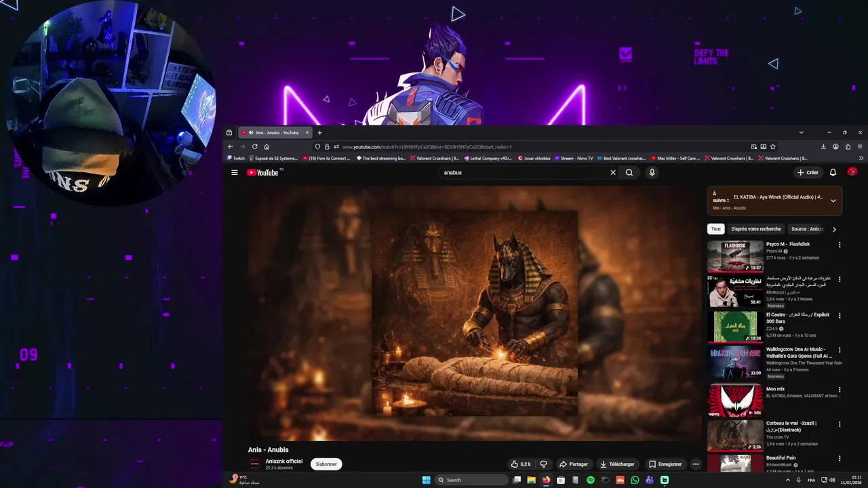868x488 pixels.
Task: Click the Windows taskbar Search box
Action: click(x=471, y=480)
